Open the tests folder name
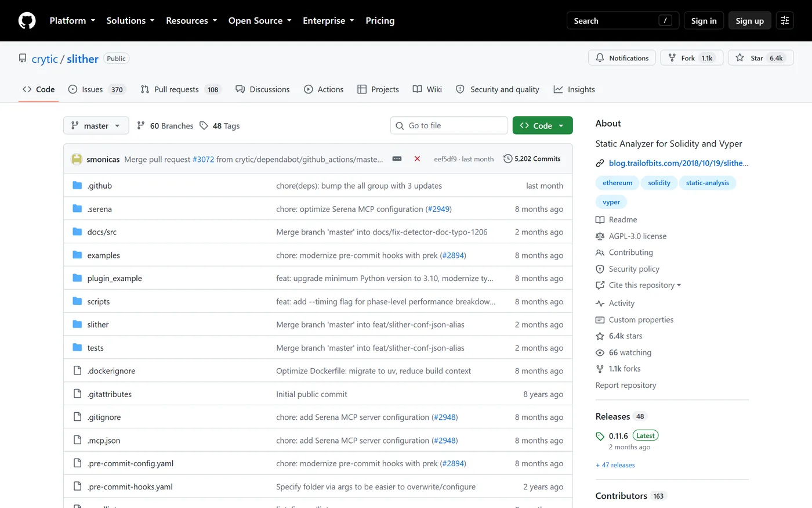Viewport: 812px width, 508px height. pos(96,348)
